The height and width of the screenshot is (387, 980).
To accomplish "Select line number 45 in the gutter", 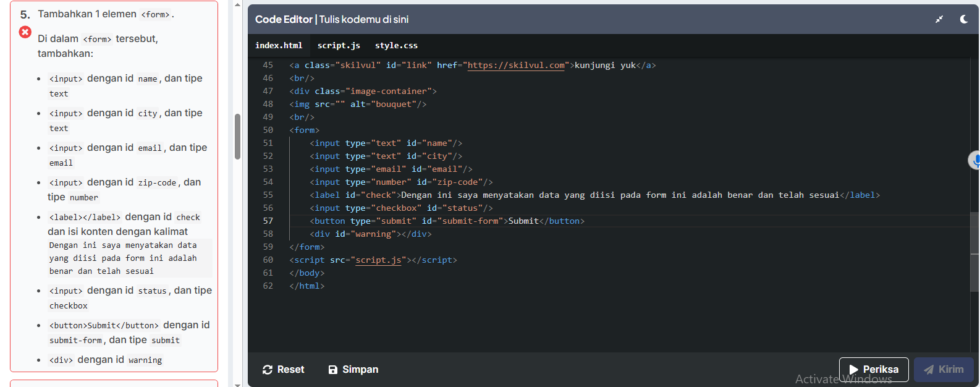I will click(x=268, y=65).
